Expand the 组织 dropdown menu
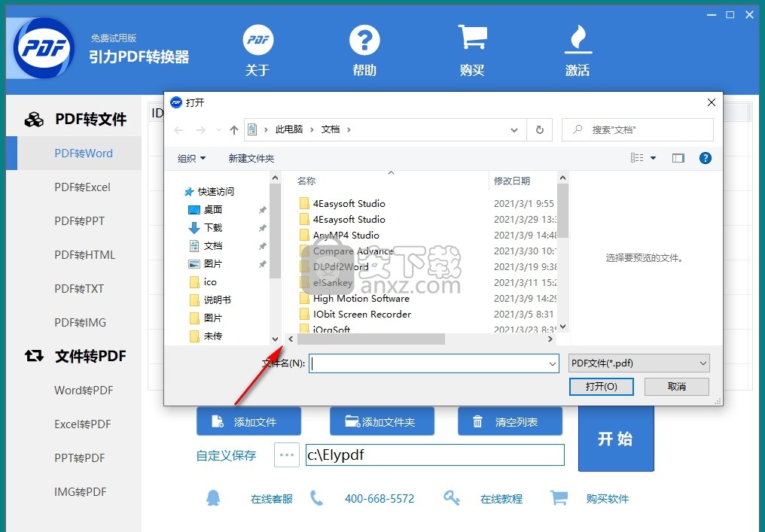 192,158
